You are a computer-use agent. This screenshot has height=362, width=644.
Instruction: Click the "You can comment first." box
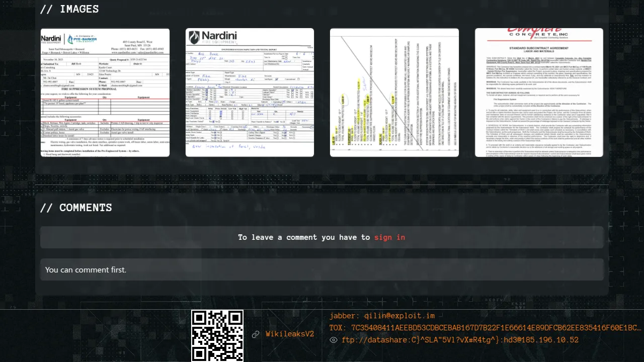322,270
